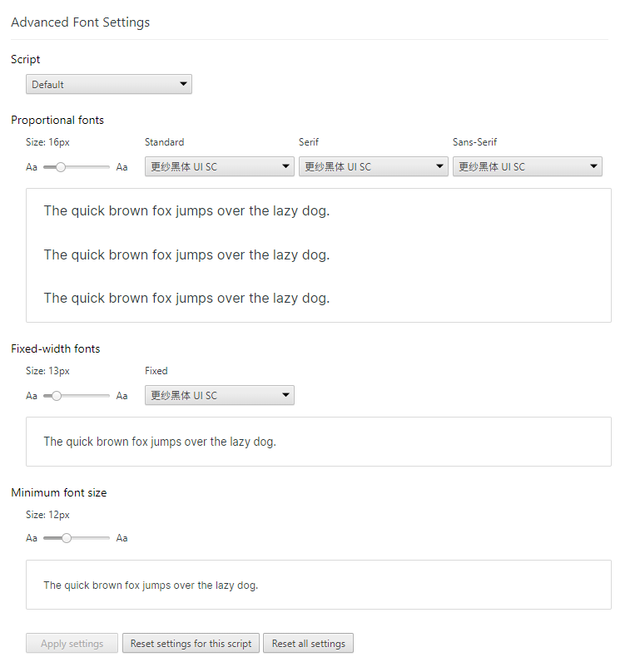Click Reset settings for this script
635x672 pixels.
[x=191, y=643]
